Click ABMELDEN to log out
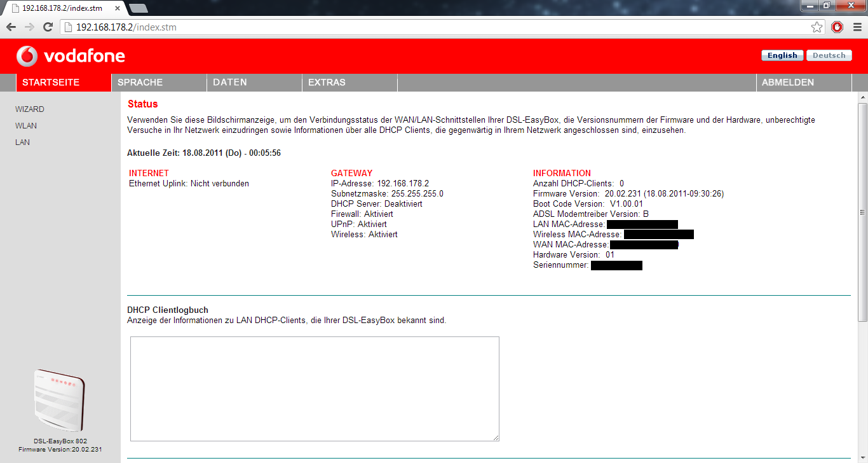The width and height of the screenshot is (868, 463). pos(804,83)
